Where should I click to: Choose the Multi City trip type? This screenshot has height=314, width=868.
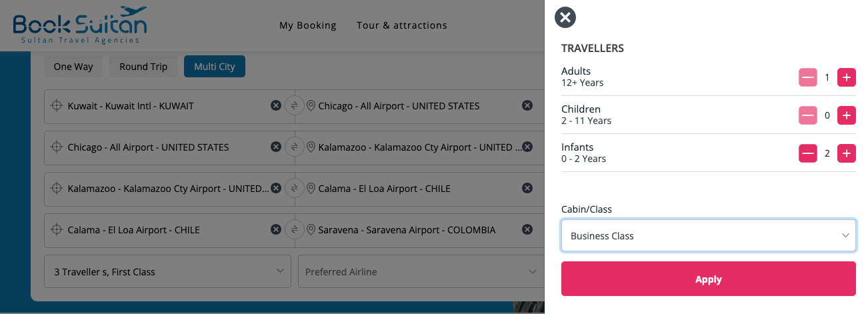click(214, 67)
